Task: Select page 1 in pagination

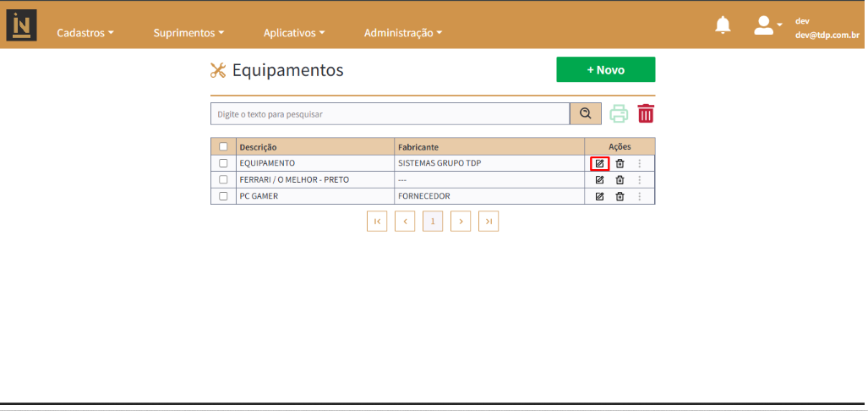Action: (x=433, y=221)
